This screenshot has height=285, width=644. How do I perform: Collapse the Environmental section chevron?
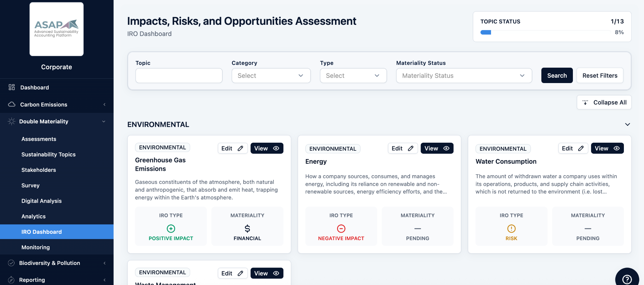[x=627, y=125]
